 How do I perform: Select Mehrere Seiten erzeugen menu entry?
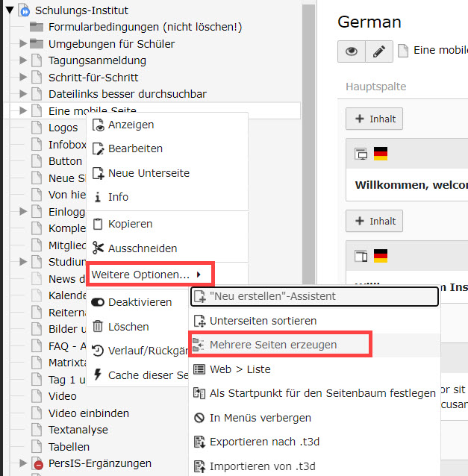coord(272,345)
